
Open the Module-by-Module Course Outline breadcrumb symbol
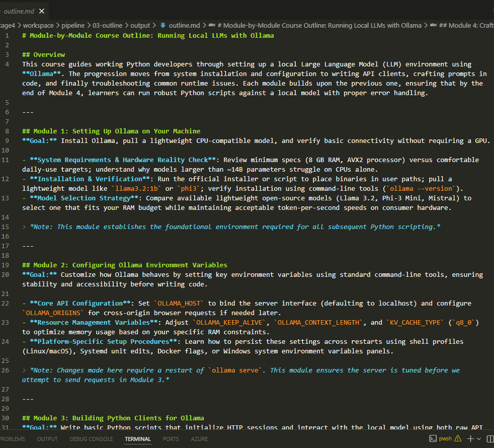pos(319,25)
